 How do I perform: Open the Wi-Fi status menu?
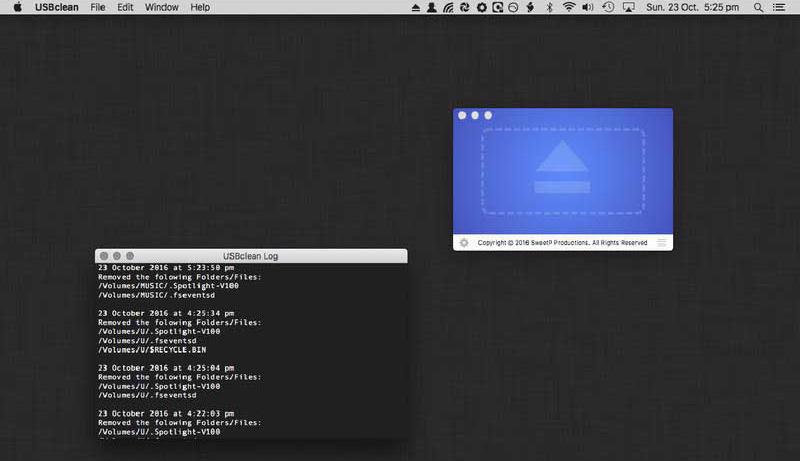pyautogui.click(x=569, y=7)
